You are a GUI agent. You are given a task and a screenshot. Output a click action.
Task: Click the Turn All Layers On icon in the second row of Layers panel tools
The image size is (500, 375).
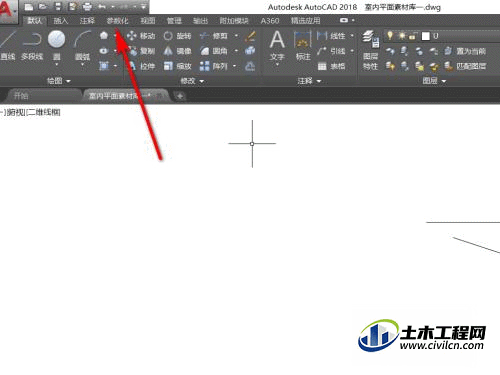pyautogui.click(x=390, y=66)
